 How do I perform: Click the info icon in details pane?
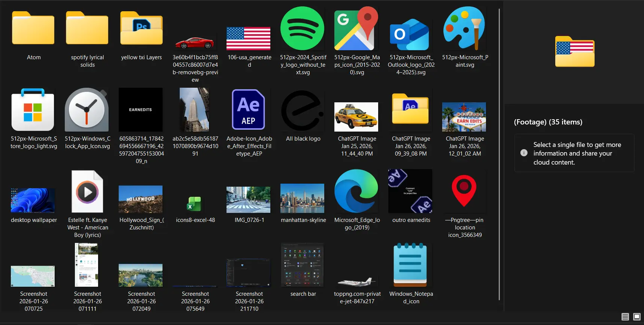(x=524, y=153)
